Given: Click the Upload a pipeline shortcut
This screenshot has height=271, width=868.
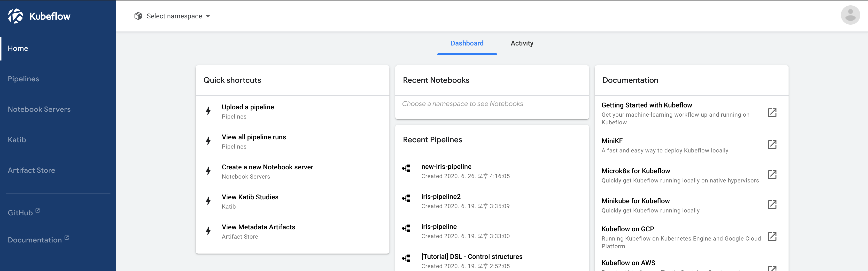Looking at the screenshot, I should (x=293, y=111).
